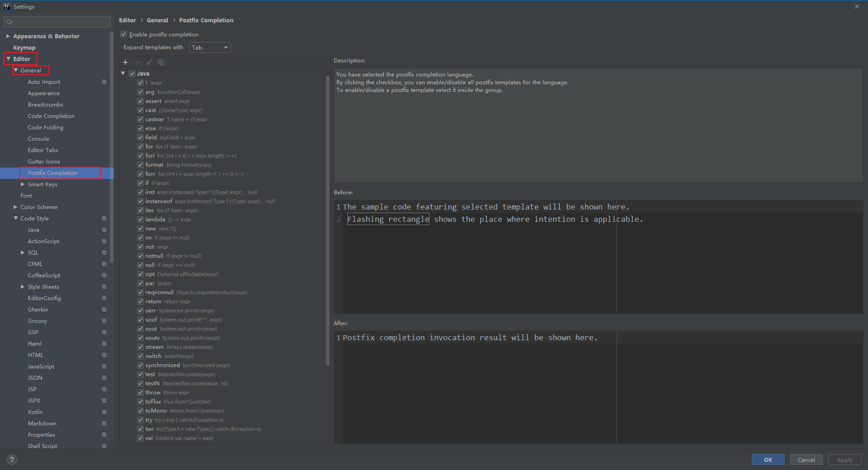
Task: Open the help question mark icon
Action: click(x=11, y=460)
